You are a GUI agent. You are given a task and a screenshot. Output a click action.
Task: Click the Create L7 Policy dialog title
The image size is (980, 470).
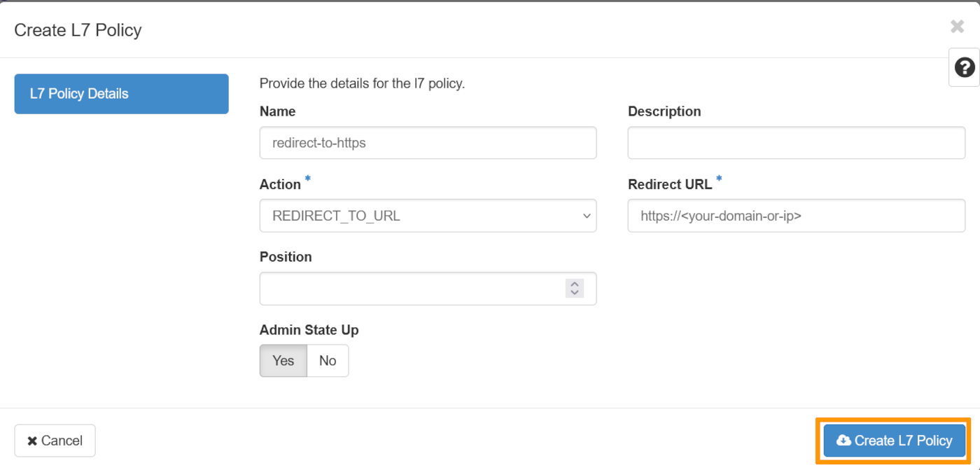77,29
